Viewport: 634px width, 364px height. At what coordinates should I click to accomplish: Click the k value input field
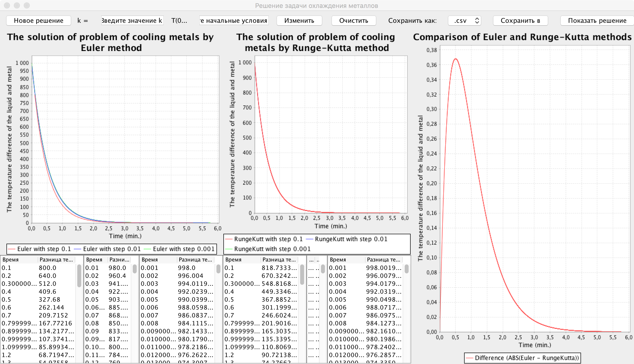tap(132, 21)
